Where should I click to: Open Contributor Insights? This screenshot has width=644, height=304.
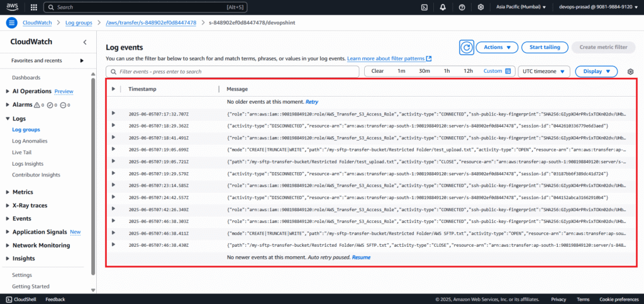click(36, 175)
